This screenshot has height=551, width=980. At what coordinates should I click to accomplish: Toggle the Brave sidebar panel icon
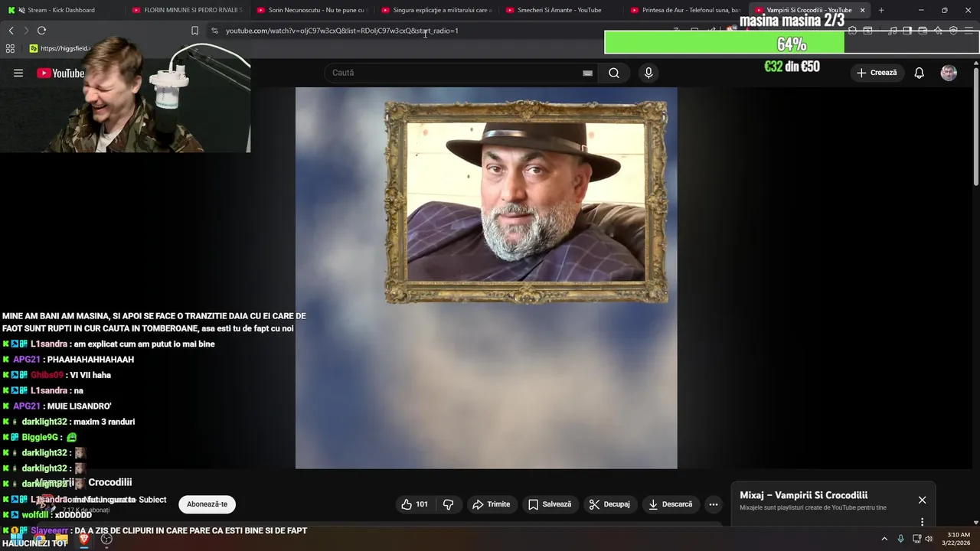[907, 31]
